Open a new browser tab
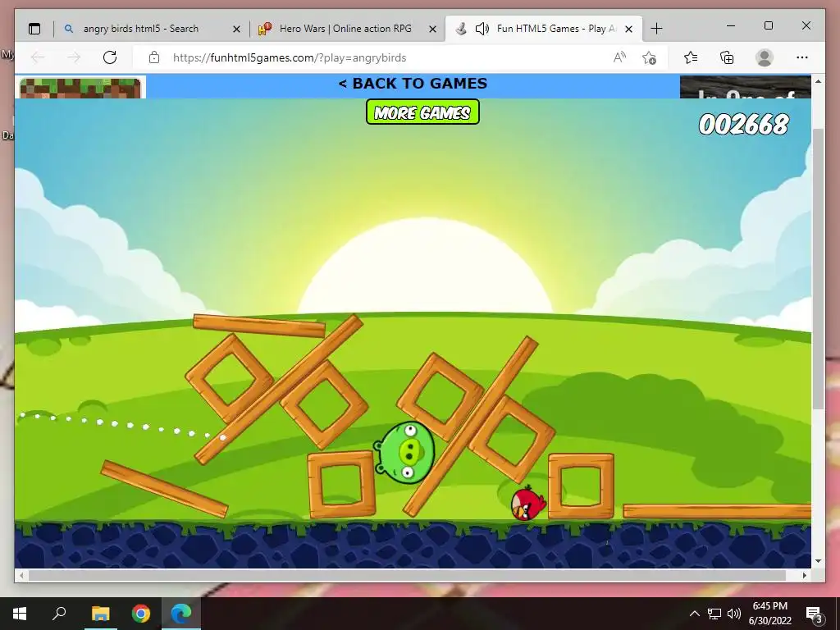The width and height of the screenshot is (840, 630). [657, 29]
